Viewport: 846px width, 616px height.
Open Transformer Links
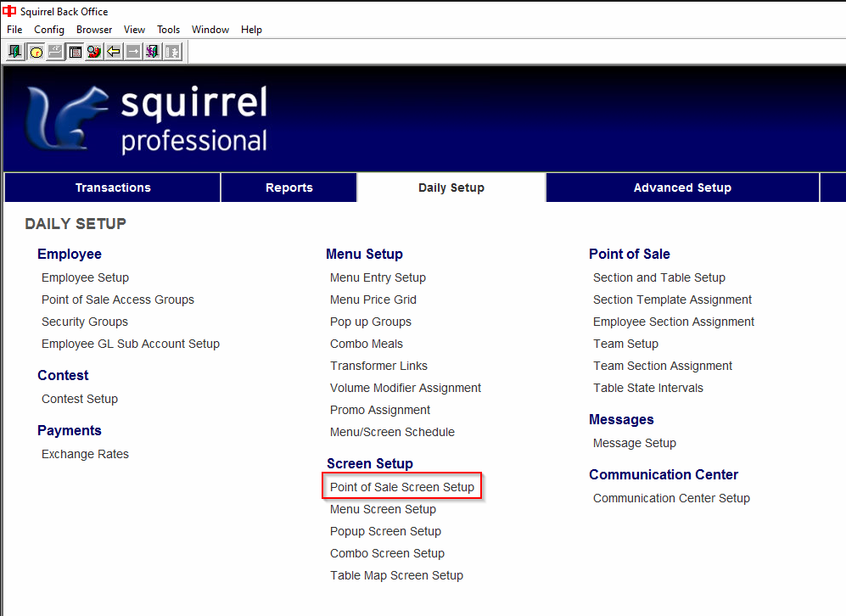coord(378,367)
